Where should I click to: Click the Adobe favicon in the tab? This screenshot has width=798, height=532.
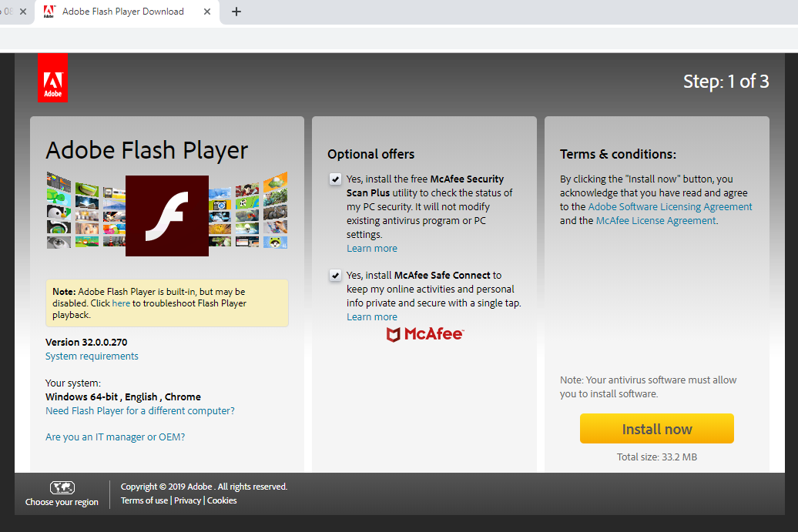[49, 12]
